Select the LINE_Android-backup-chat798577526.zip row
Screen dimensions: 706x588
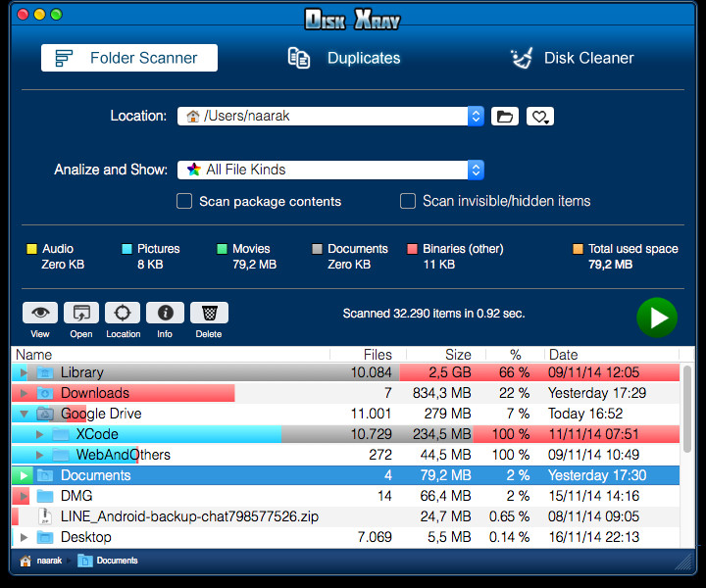(345, 516)
